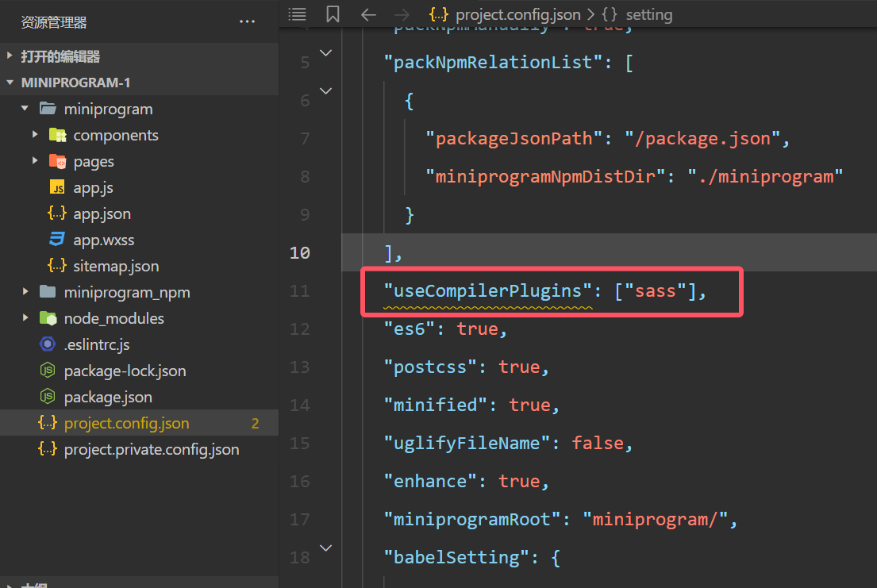This screenshot has height=588, width=877.
Task: Open app.js via its JavaScript file icon
Action: click(x=55, y=187)
